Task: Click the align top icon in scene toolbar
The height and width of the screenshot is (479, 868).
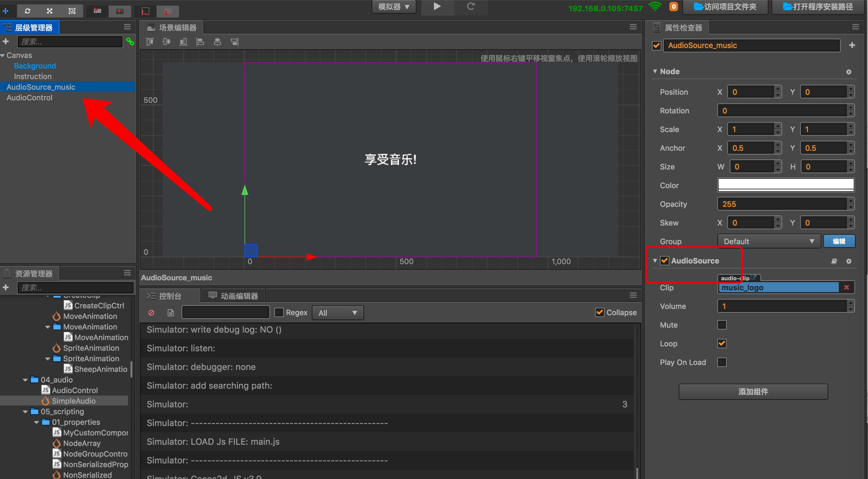Action: [149, 42]
